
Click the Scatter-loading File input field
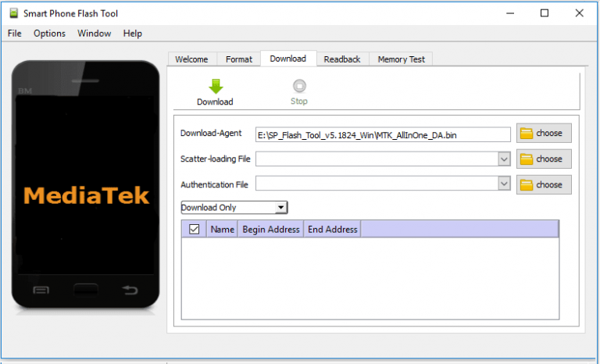pos(377,159)
